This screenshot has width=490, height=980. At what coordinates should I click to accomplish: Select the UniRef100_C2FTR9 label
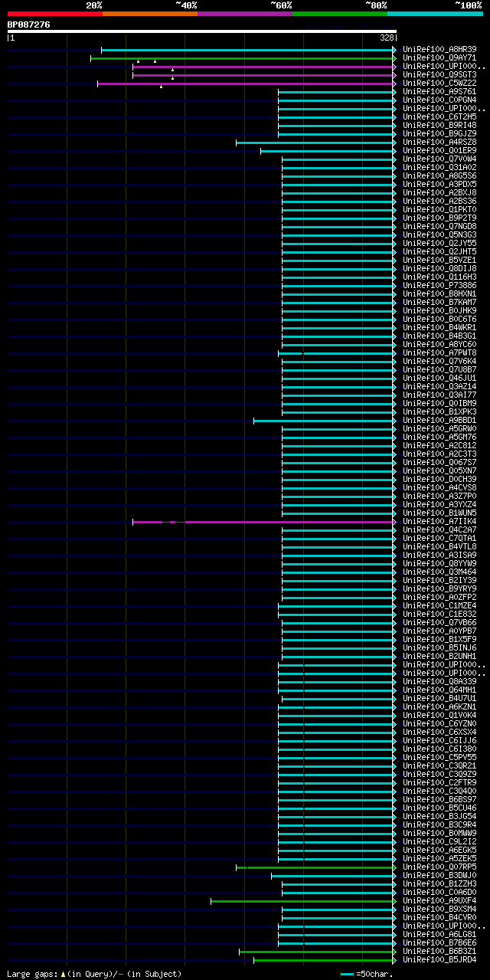(439, 782)
